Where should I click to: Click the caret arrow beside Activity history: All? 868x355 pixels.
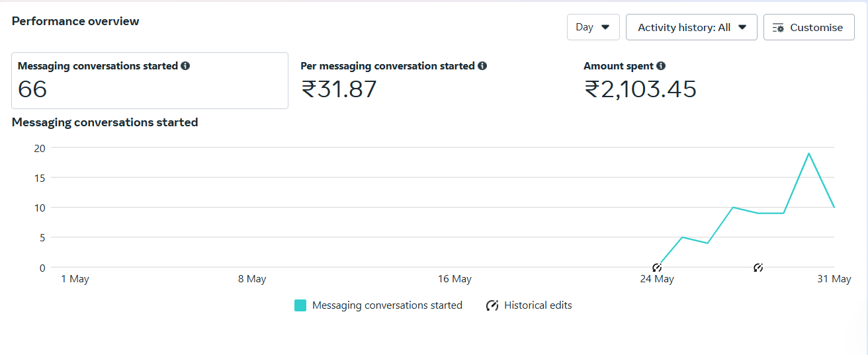point(742,28)
